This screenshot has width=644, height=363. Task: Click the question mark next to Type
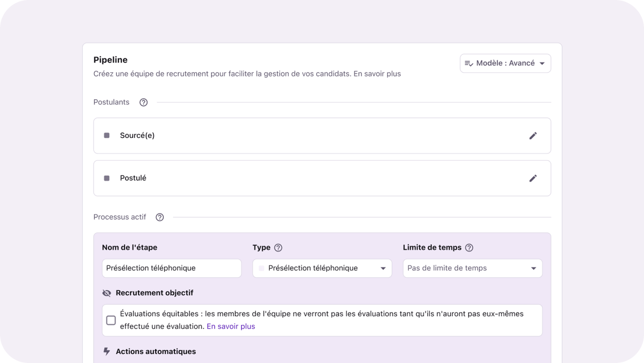[x=278, y=248]
